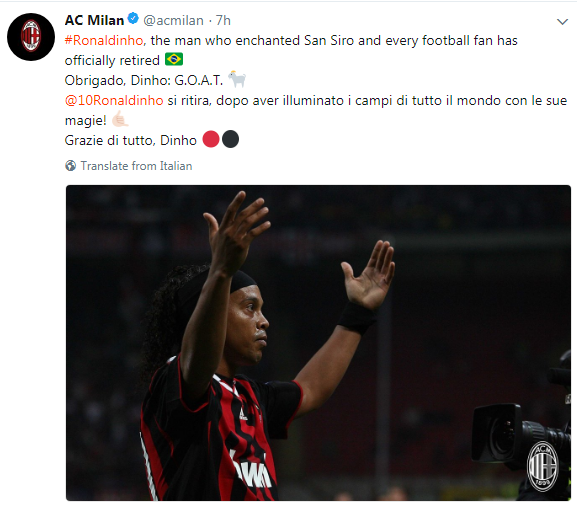The height and width of the screenshot is (505, 577).
Task: Click the red circle emoji
Action: pyautogui.click(x=211, y=139)
